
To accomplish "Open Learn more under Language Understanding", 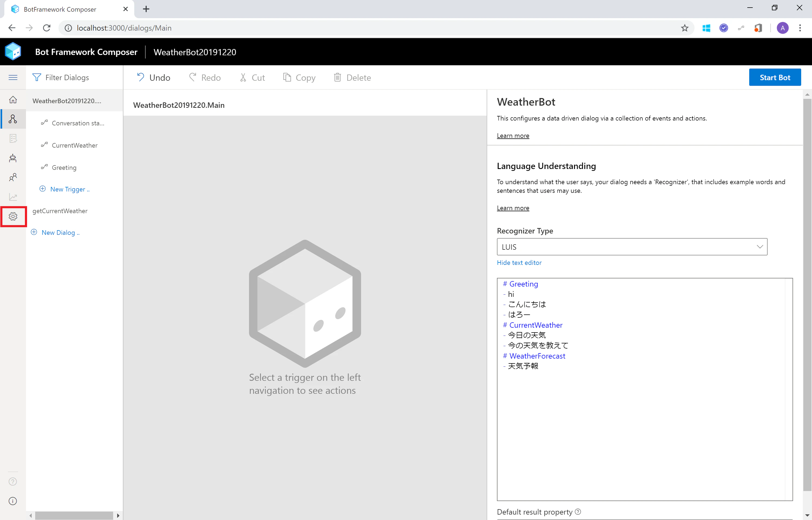I will click(513, 208).
